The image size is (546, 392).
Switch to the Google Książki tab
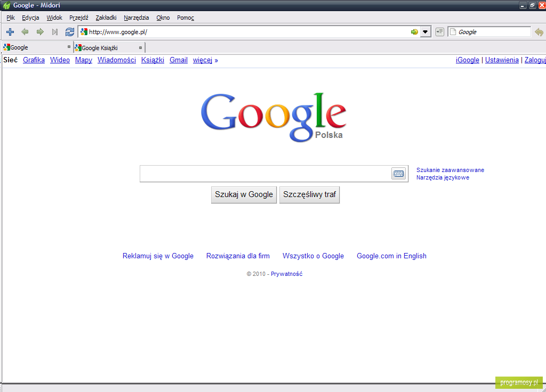pyautogui.click(x=109, y=47)
